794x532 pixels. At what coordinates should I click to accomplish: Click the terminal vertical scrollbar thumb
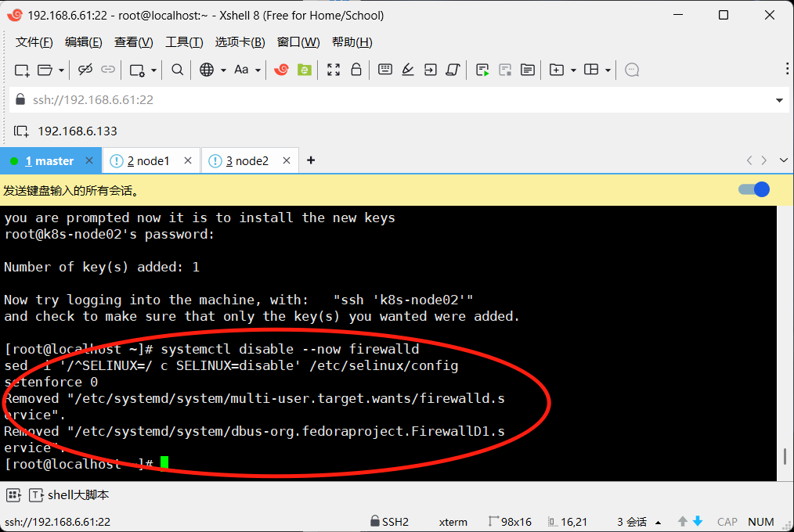point(785,457)
